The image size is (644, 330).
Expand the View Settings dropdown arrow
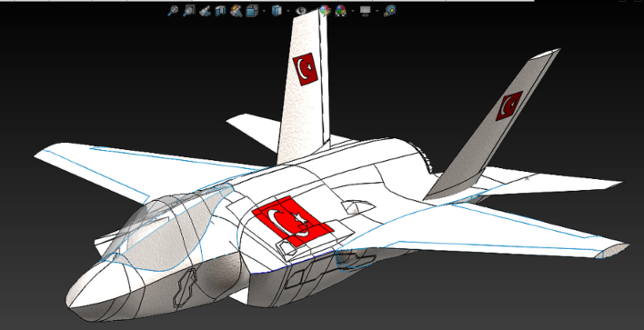click(377, 11)
